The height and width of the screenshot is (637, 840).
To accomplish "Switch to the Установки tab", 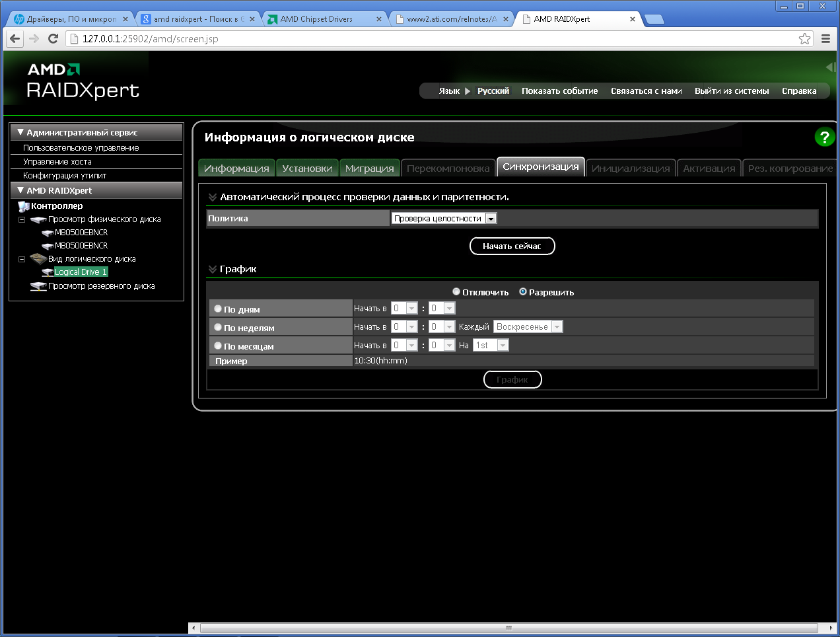I will click(x=307, y=169).
